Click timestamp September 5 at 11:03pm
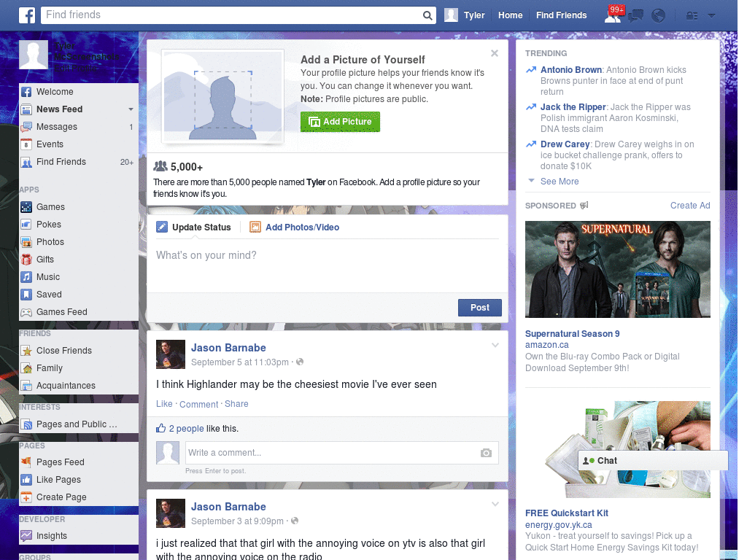Image resolution: width=747 pixels, height=560 pixels. [x=239, y=362]
